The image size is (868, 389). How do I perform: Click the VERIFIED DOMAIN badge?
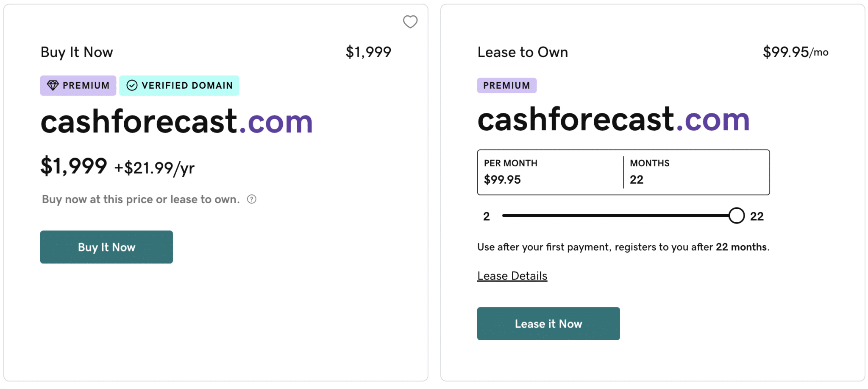click(x=179, y=85)
